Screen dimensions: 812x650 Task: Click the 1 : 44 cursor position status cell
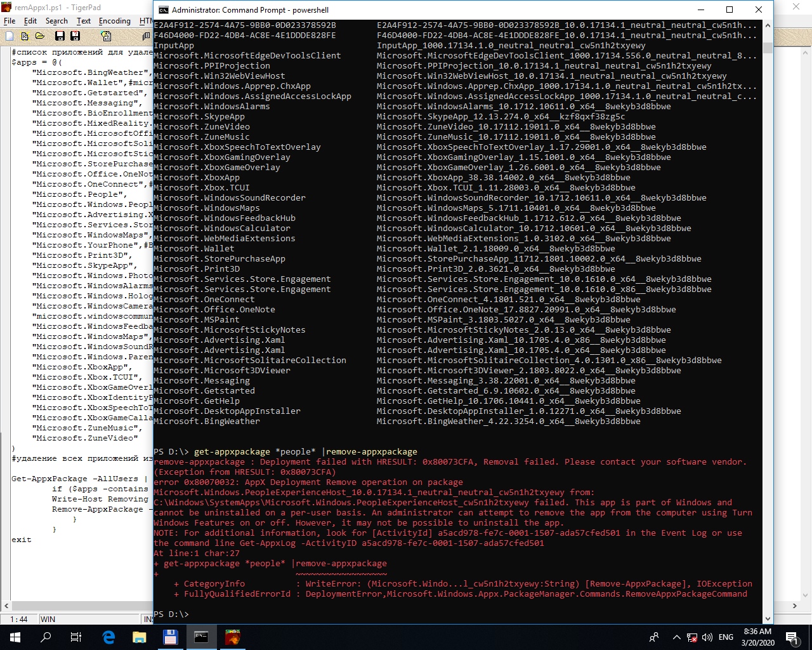click(19, 620)
